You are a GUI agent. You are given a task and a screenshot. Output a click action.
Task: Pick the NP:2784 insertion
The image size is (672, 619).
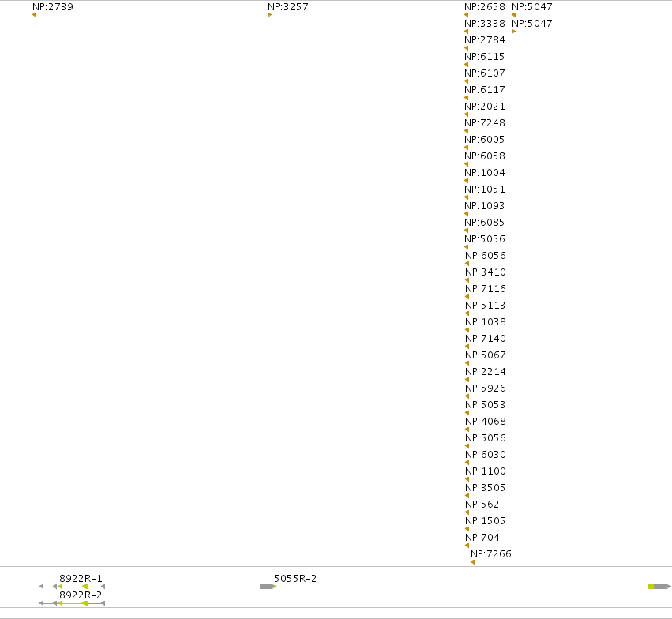485,40
